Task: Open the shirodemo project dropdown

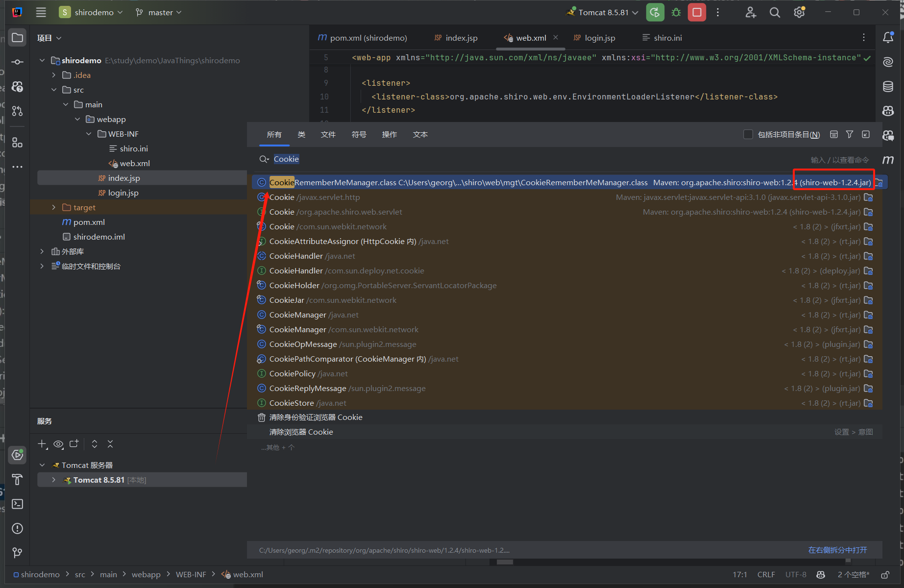Action: pyautogui.click(x=91, y=12)
